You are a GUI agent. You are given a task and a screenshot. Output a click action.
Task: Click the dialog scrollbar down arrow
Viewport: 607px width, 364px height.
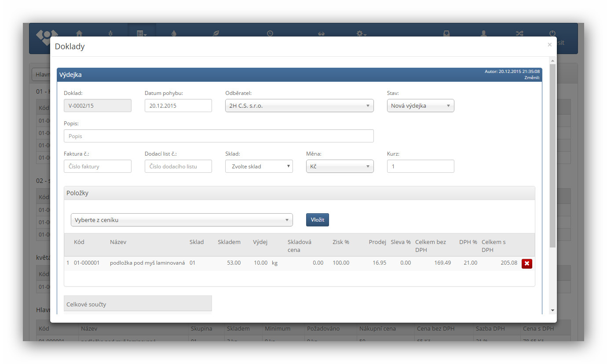pos(552,310)
